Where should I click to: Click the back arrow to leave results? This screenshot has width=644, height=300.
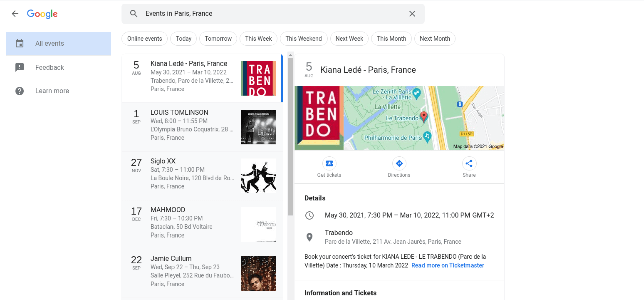pos(15,13)
